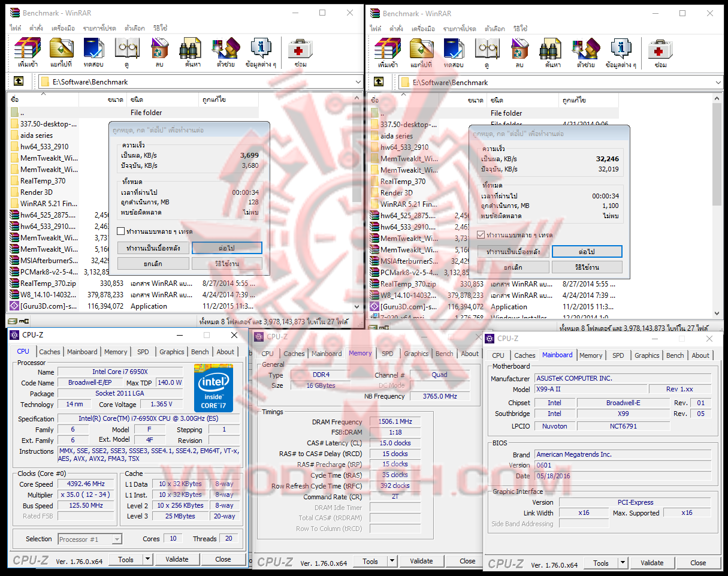Open รายการโปรด (Favorites) menu in right WinRAR window
Screen dimensions: 728x576
point(459,28)
